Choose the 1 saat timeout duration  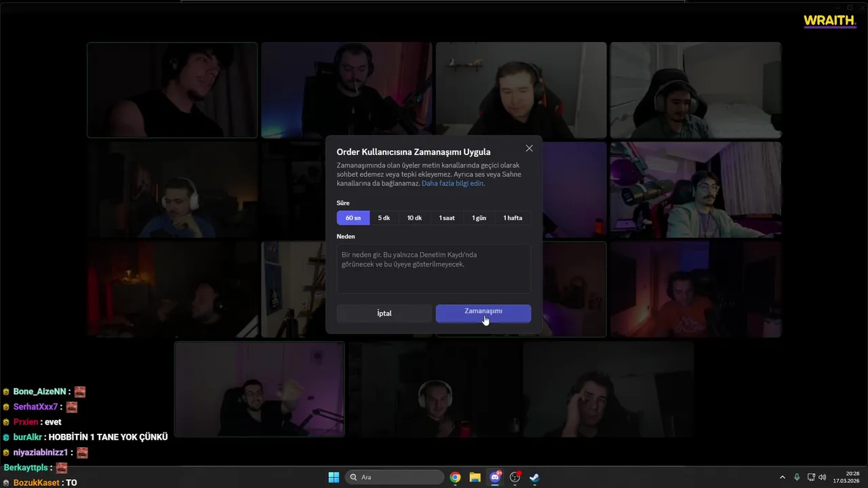(x=447, y=218)
